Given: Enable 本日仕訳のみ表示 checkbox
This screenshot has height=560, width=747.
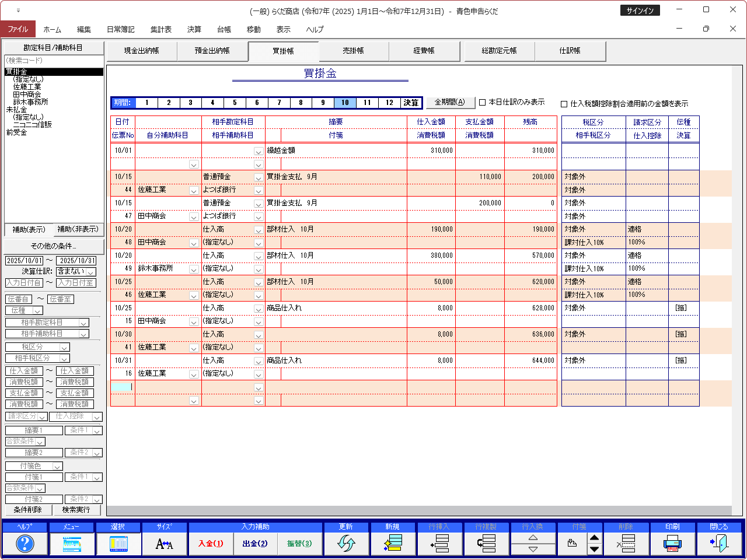Looking at the screenshot, I should tap(483, 103).
